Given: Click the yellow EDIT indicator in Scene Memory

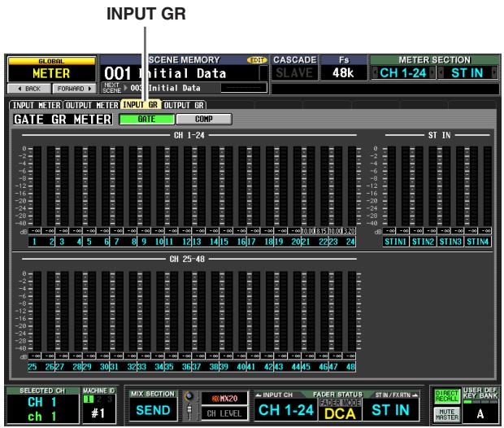Looking at the screenshot, I should 257,60.
